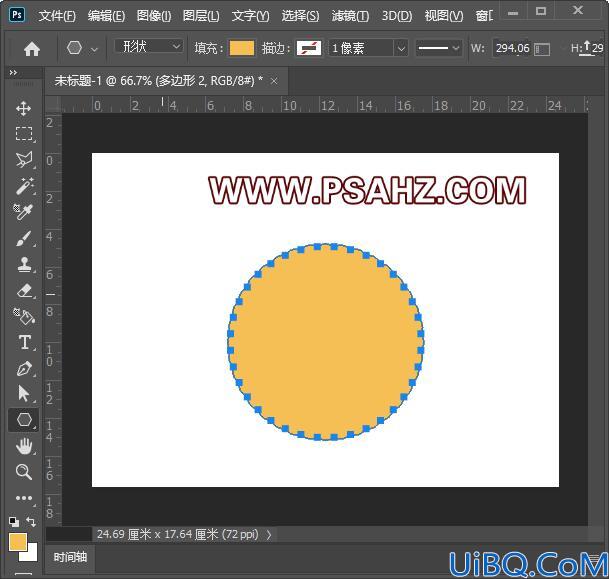This screenshot has width=609, height=579.
Task: Open the 时间轴 timeline panel tab
Action: (70, 557)
